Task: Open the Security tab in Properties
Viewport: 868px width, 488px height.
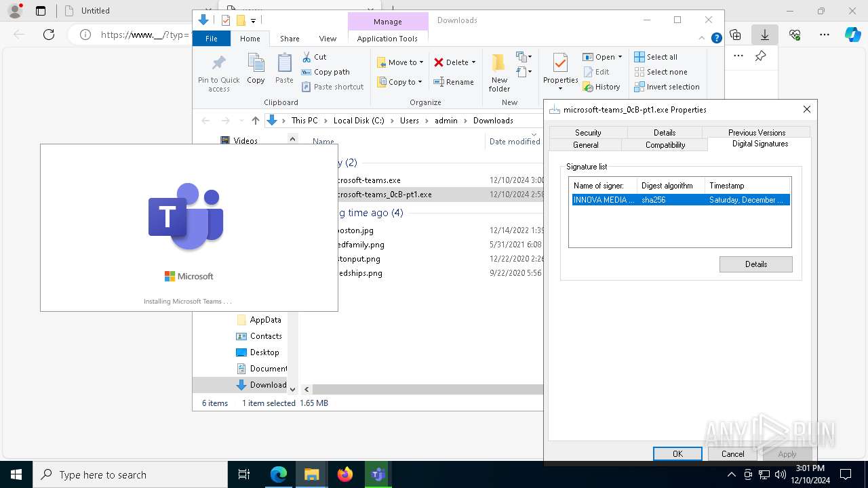Action: pyautogui.click(x=588, y=133)
